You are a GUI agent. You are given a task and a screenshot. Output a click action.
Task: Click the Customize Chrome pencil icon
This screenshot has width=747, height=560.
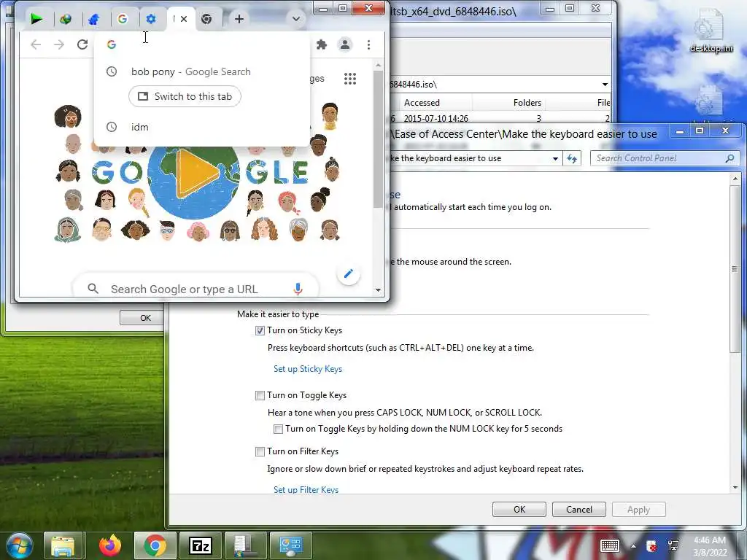(x=348, y=273)
